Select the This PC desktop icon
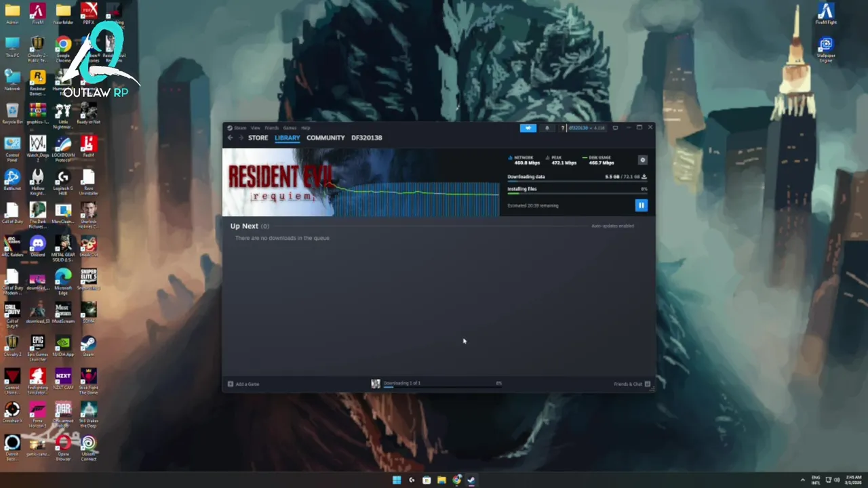The image size is (868, 488). point(12,47)
